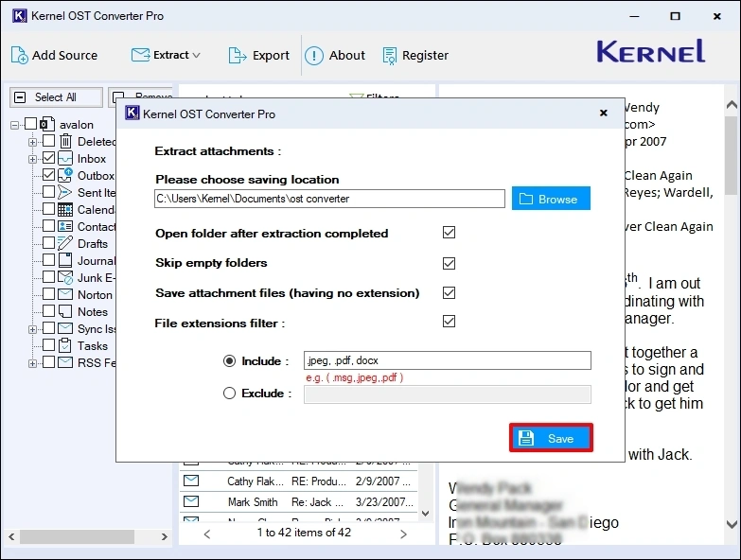This screenshot has width=741, height=560.
Task: Click the Select All button
Action: tap(56, 97)
